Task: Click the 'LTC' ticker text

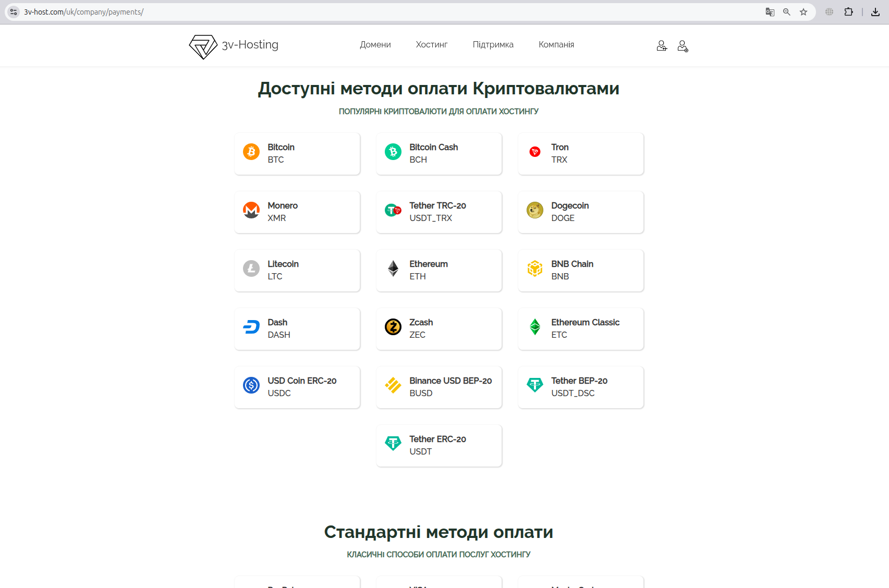Action: click(275, 277)
